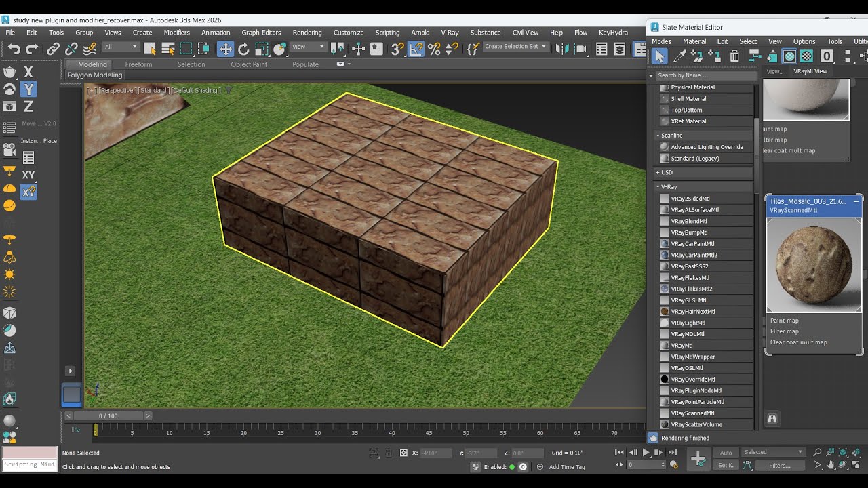The width and height of the screenshot is (868, 488).
Task: Activate the Select and Move tool
Action: click(225, 49)
